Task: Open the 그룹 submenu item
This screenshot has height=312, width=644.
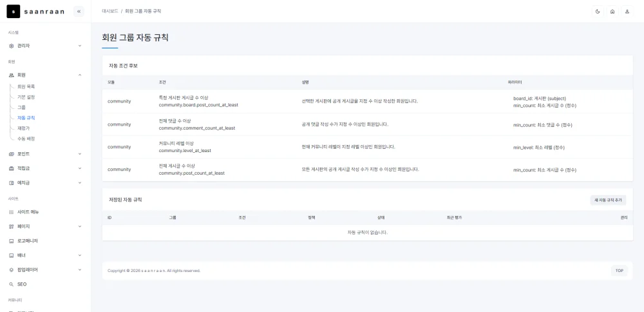Action: pos(21,107)
